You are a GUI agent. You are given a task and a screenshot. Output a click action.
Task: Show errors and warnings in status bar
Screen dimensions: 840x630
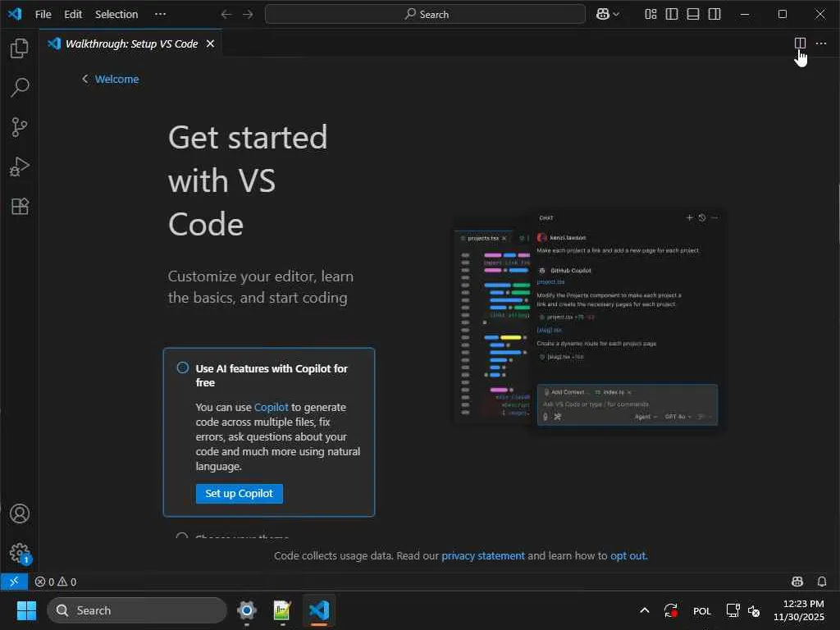pyautogui.click(x=56, y=582)
